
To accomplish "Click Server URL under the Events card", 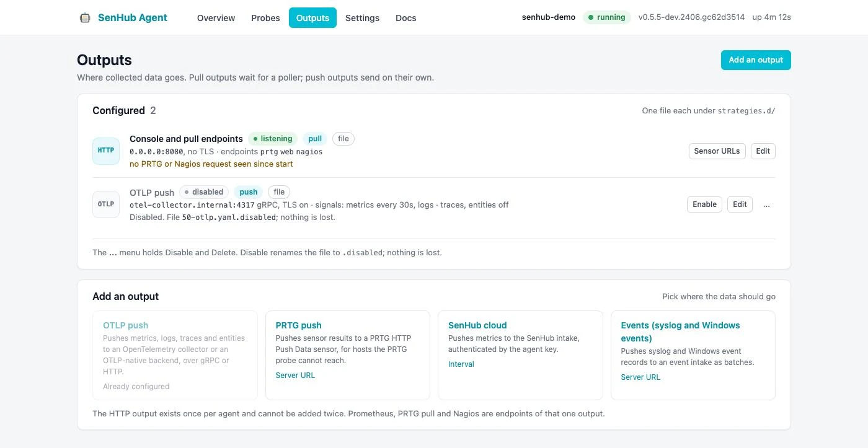I will (x=640, y=377).
